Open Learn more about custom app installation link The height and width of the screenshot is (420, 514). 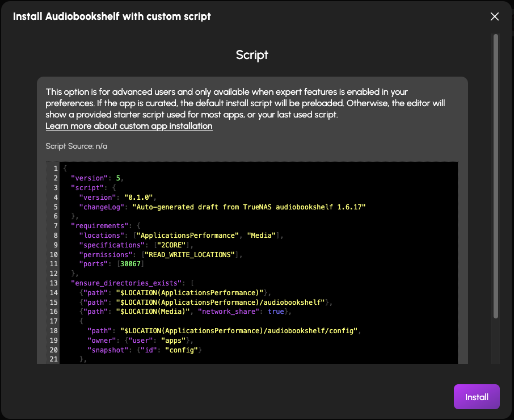pyautogui.click(x=129, y=126)
